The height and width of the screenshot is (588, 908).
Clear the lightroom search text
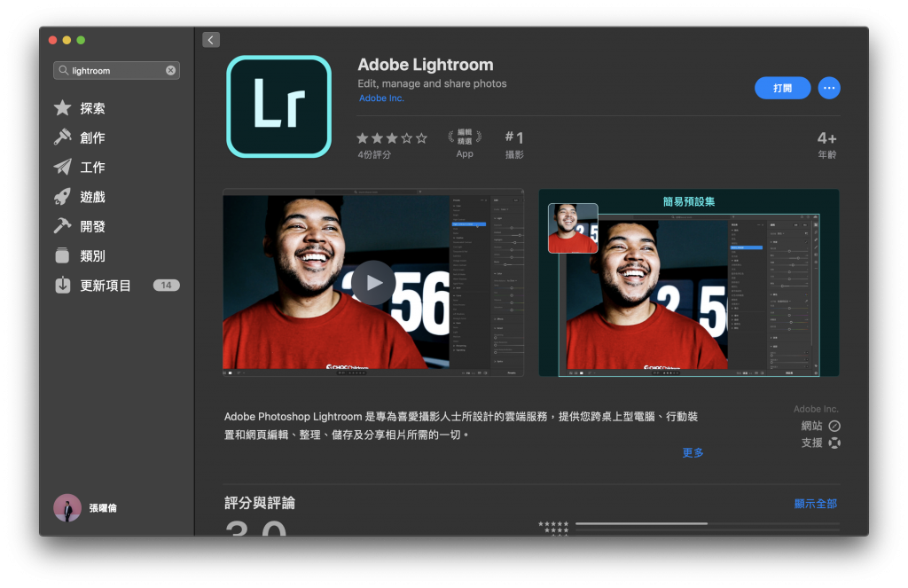coord(171,70)
